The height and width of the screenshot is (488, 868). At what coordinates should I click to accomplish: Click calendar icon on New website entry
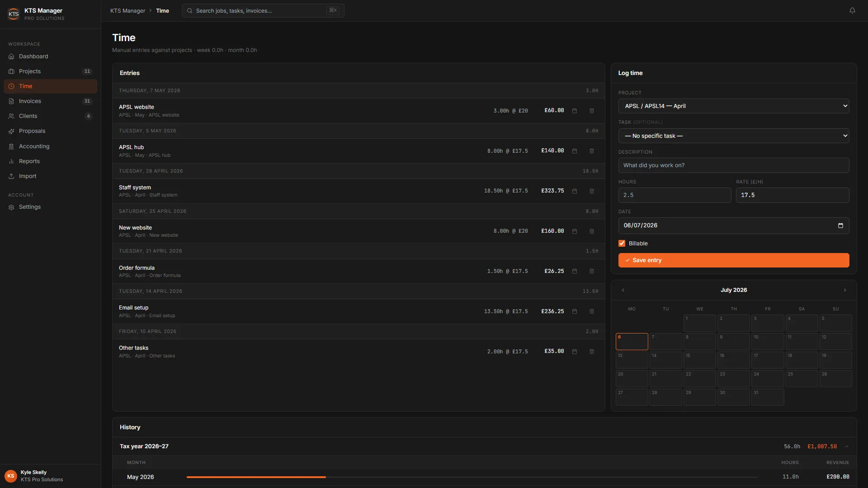tap(575, 231)
